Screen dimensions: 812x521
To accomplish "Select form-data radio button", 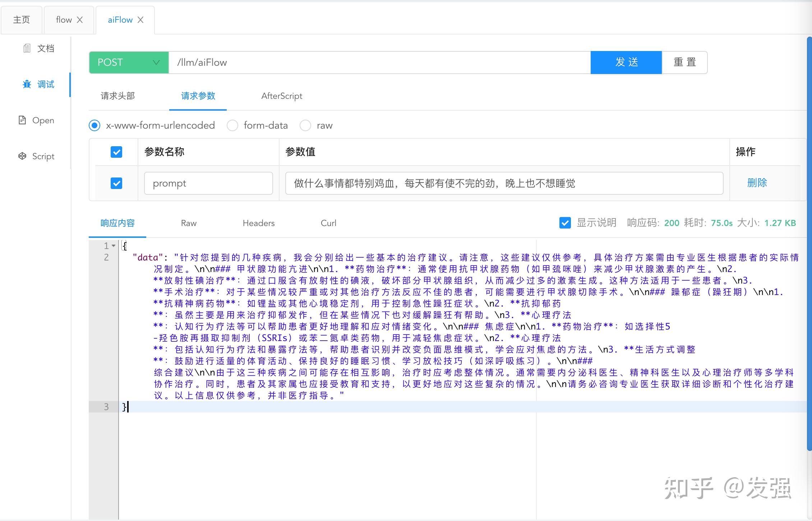I will [232, 125].
